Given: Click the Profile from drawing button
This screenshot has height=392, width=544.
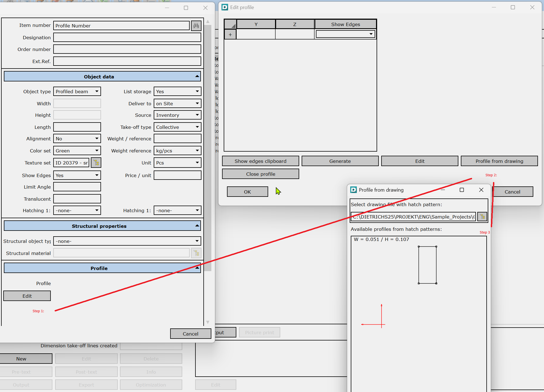Looking at the screenshot, I should pos(499,161).
